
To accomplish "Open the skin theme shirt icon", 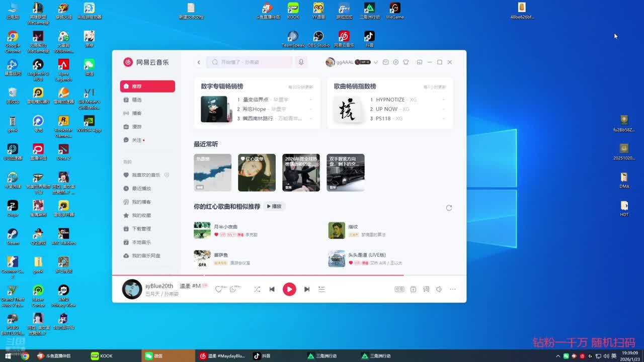I will (x=406, y=62).
